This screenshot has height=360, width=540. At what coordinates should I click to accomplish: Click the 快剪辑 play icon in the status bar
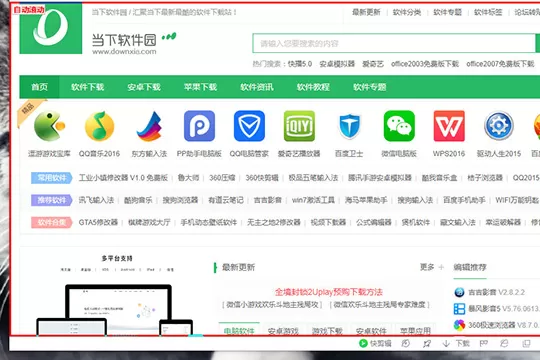(363, 343)
